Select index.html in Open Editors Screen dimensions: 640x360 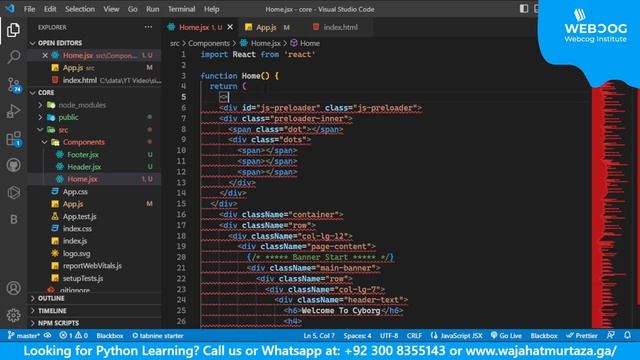[95, 80]
